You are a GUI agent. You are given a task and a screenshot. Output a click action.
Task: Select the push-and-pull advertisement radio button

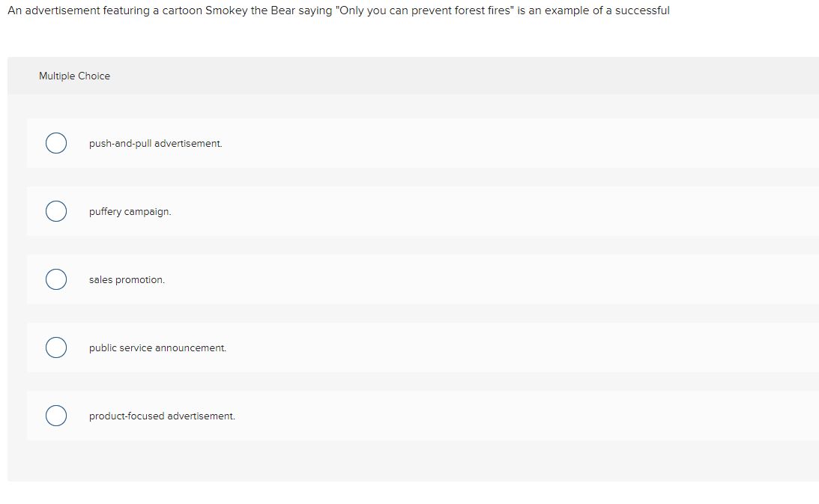point(56,143)
